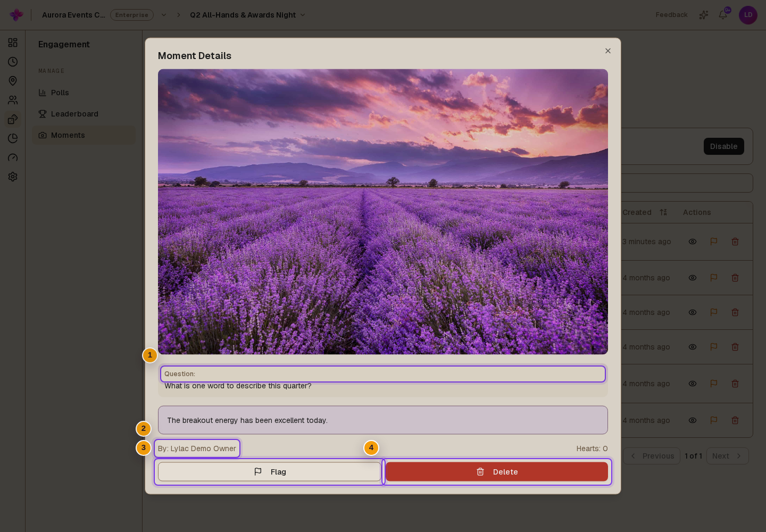View the moment created 3 minutes ago
Screen dimensions: 766x532
pos(693,242)
